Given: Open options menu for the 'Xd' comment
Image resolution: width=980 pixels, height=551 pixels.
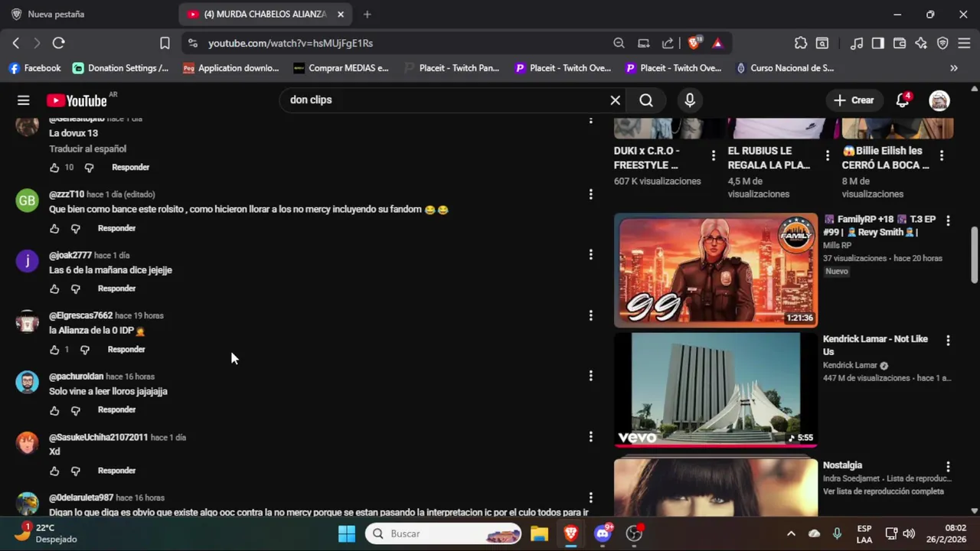Looking at the screenshot, I should point(590,436).
